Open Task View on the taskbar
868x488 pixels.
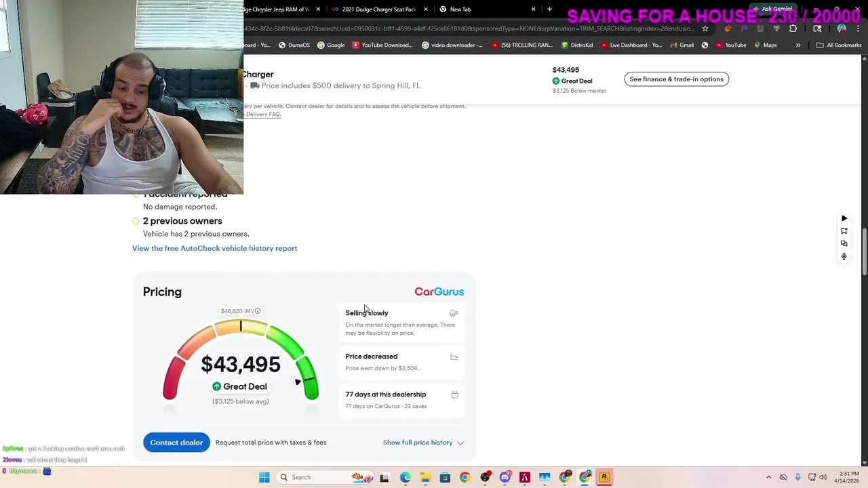pos(384,477)
